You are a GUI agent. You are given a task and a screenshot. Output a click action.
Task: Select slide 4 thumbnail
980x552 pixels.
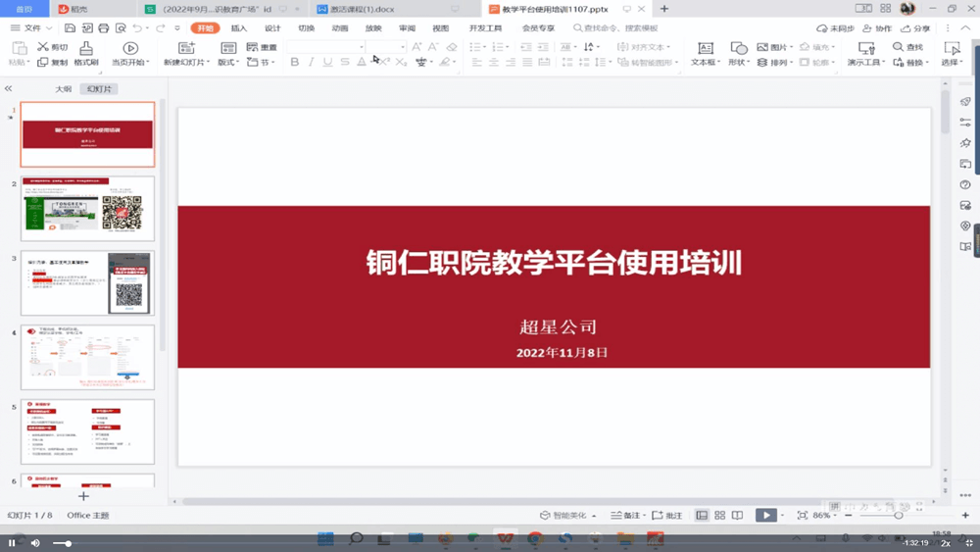[x=87, y=357]
